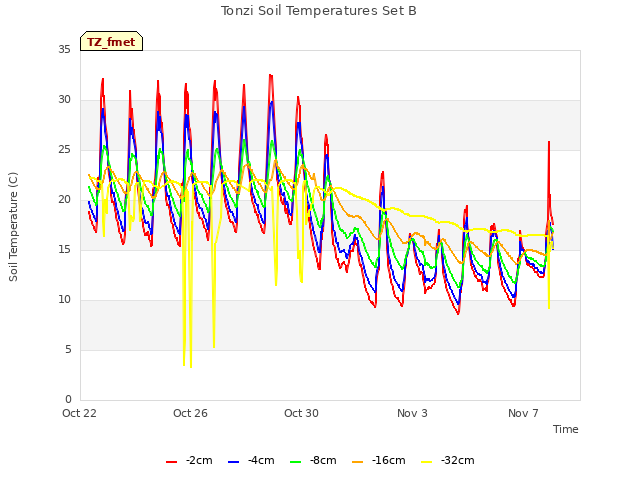Click the 20 y-axis tick label
The height and width of the screenshot is (480, 640).
64,200
